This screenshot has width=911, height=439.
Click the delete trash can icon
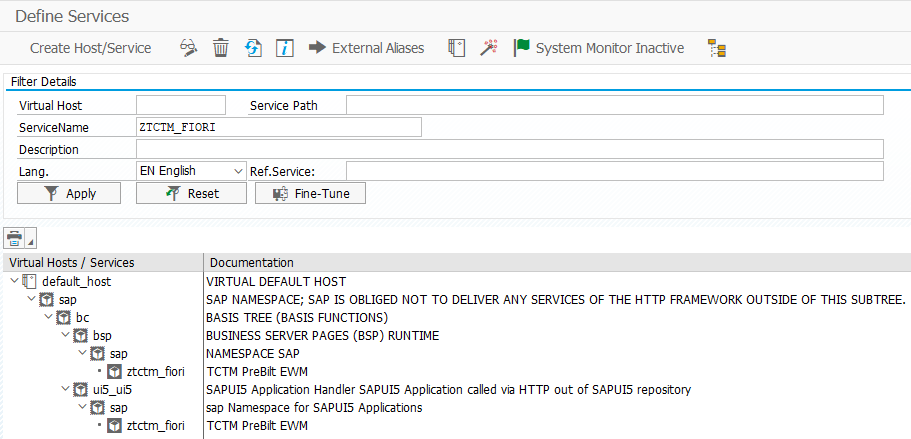point(221,48)
